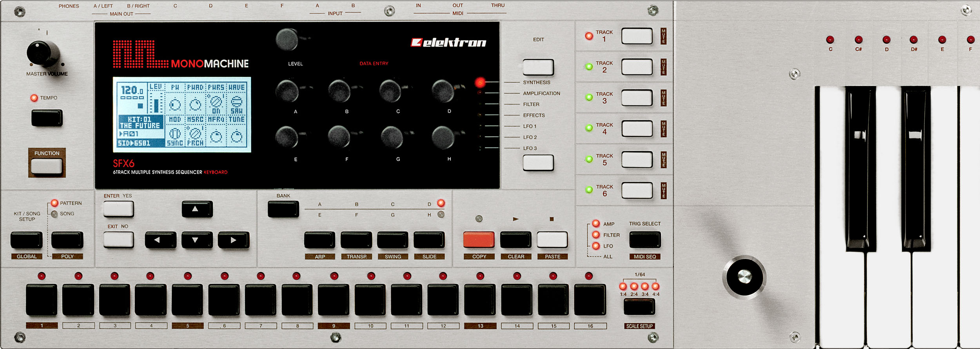This screenshot has height=349, width=980.
Task: Select Track 2 button
Action: pos(637,67)
